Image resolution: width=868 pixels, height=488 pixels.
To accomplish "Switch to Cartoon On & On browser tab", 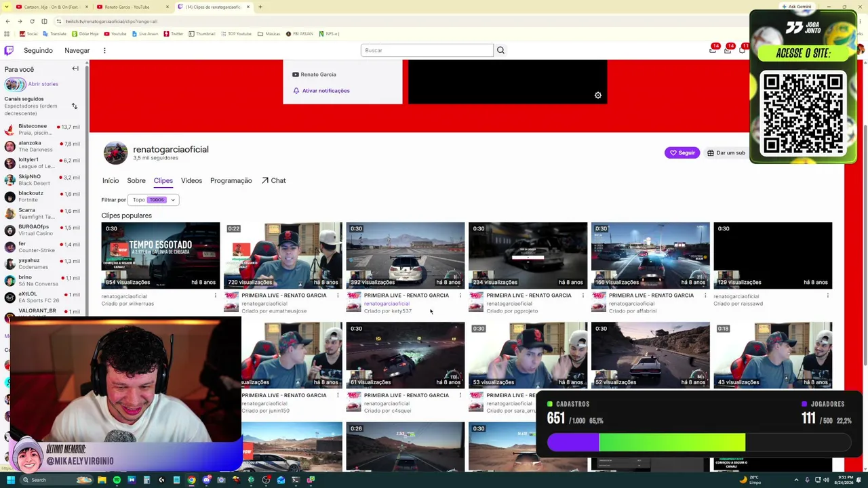I will 51,7.
